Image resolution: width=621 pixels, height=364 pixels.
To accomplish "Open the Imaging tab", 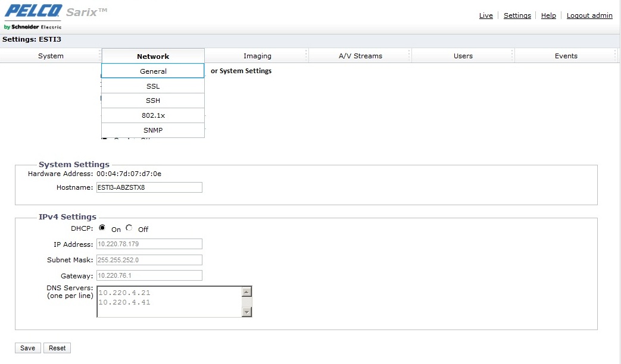I will (x=257, y=56).
